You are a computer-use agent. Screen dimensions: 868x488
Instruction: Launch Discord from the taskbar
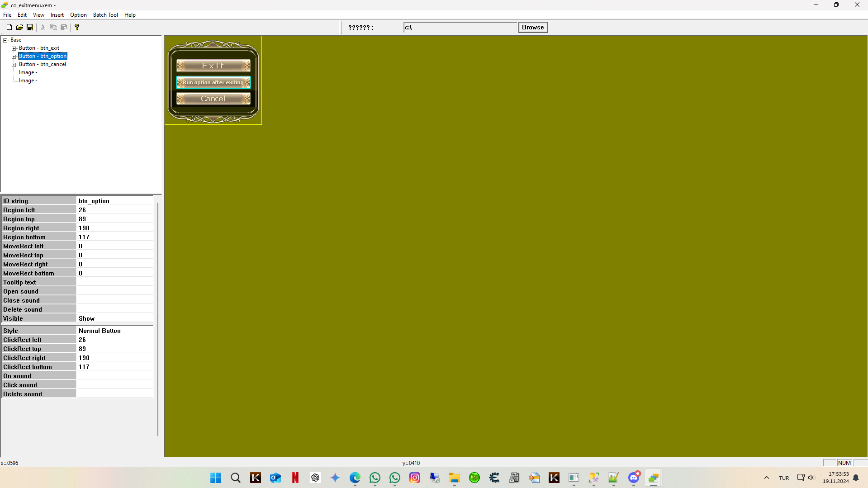(634, 478)
